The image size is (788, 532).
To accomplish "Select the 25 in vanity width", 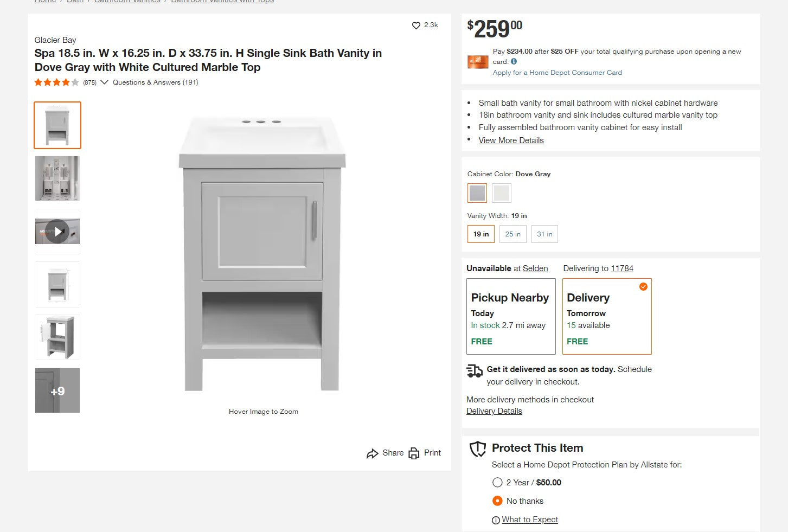I will (512, 234).
